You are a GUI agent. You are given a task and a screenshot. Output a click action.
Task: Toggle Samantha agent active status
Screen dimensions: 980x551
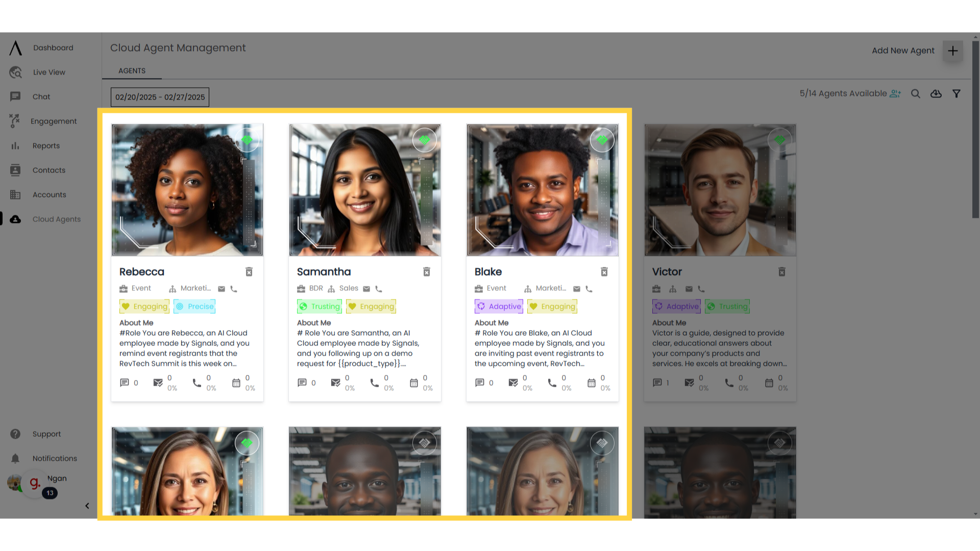coord(424,140)
